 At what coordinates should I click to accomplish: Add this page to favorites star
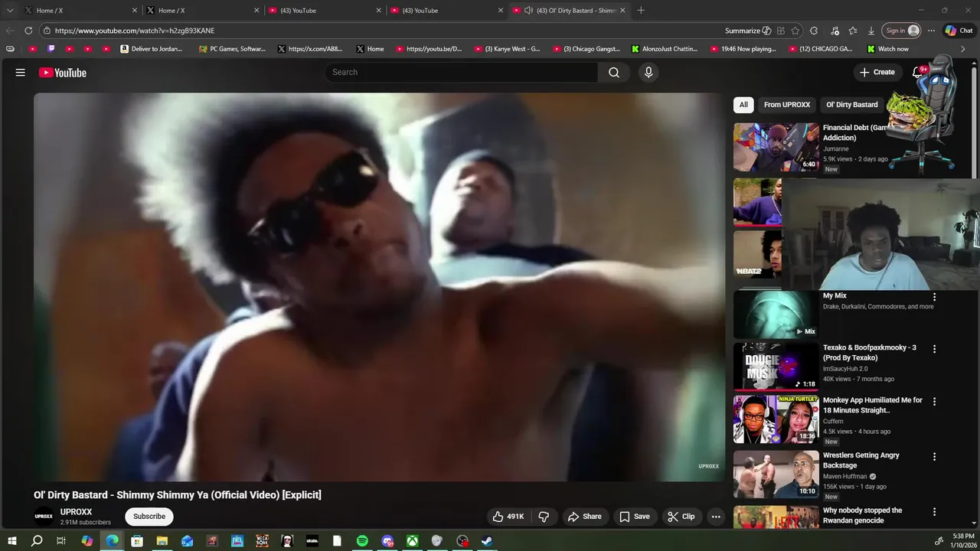tap(795, 31)
